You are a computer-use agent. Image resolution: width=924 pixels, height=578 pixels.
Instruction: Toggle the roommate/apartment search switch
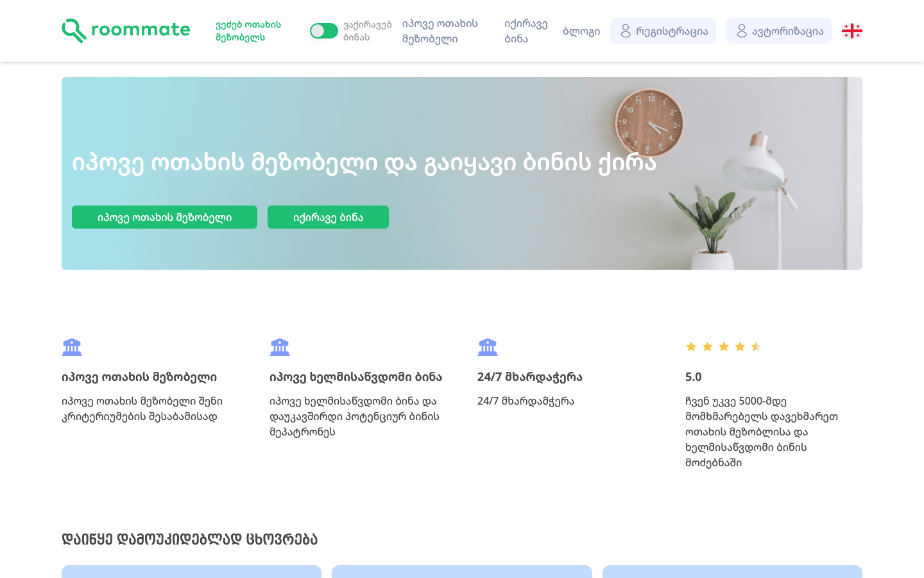(323, 31)
